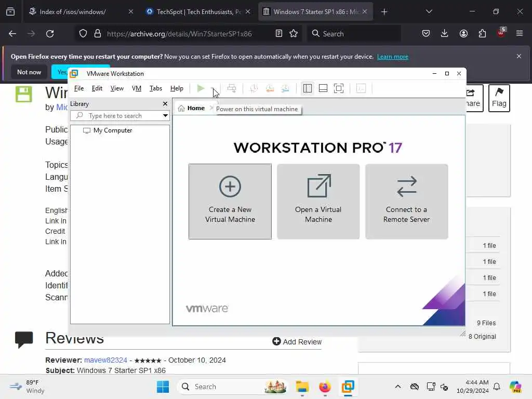Click the Windows taskbar Search box
The image size is (532, 399).
coord(232,387)
